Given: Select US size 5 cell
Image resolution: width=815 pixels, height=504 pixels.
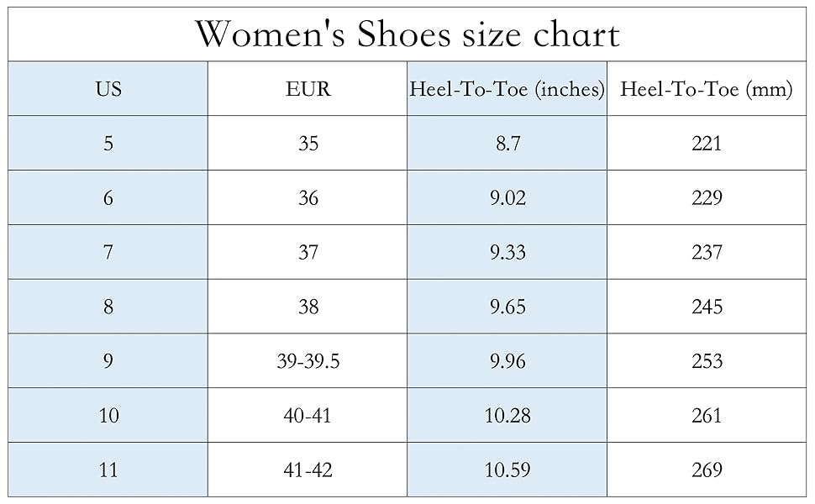Looking at the screenshot, I should coord(108,143).
